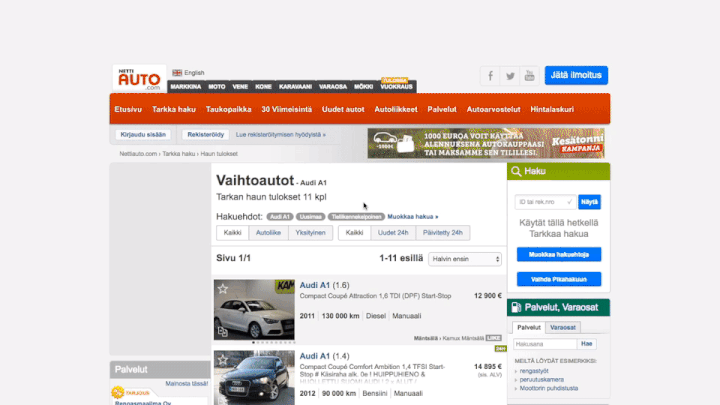720x405 pixels.
Task: Open Uudet autot in the orange navigation
Action: pyautogui.click(x=343, y=109)
